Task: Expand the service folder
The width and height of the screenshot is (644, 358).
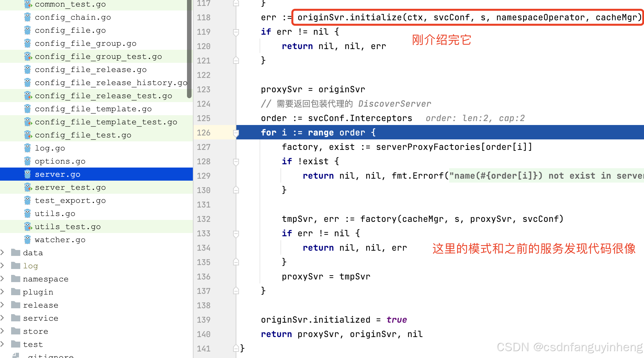Action: pos(2,318)
